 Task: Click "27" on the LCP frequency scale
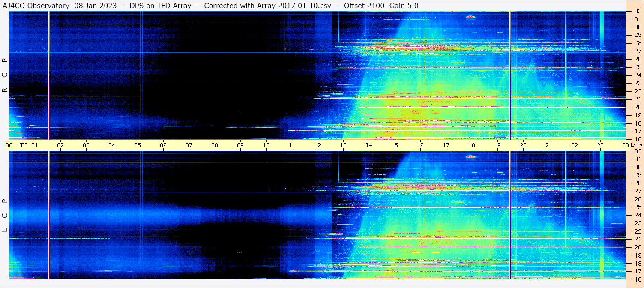637,191
